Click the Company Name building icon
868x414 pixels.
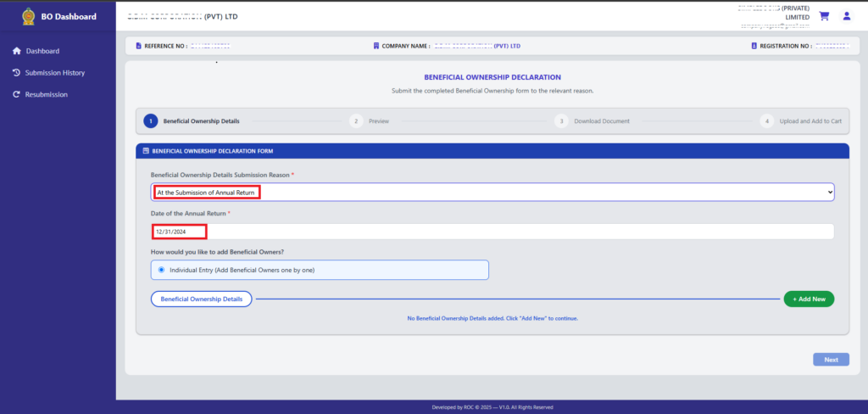coord(376,46)
